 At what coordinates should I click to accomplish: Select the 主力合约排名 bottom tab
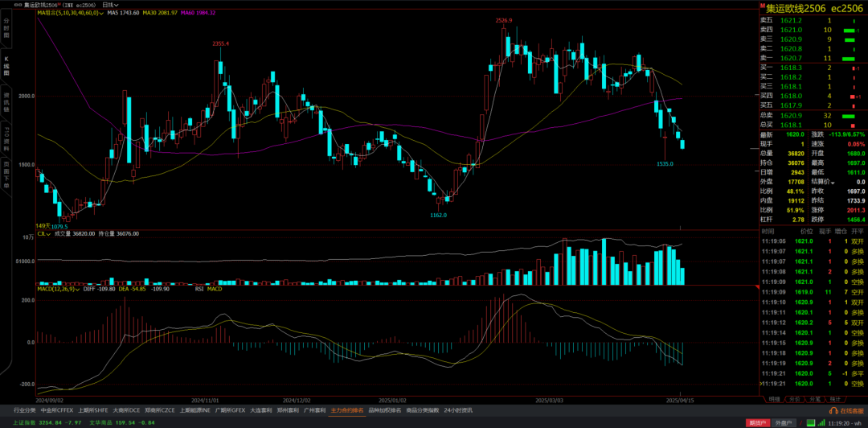[x=347, y=409]
